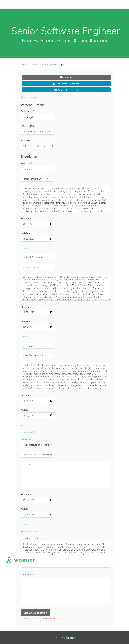Open calendar picker for 01/03/2026 end date
Viewport: 129px width, 644px height.
tap(51, 239)
